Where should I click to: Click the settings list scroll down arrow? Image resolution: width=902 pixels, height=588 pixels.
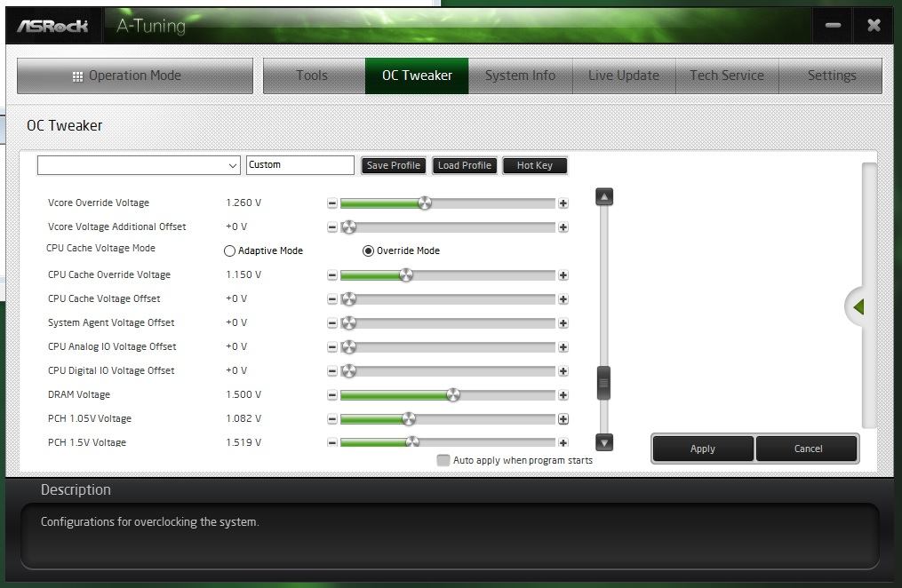(604, 442)
